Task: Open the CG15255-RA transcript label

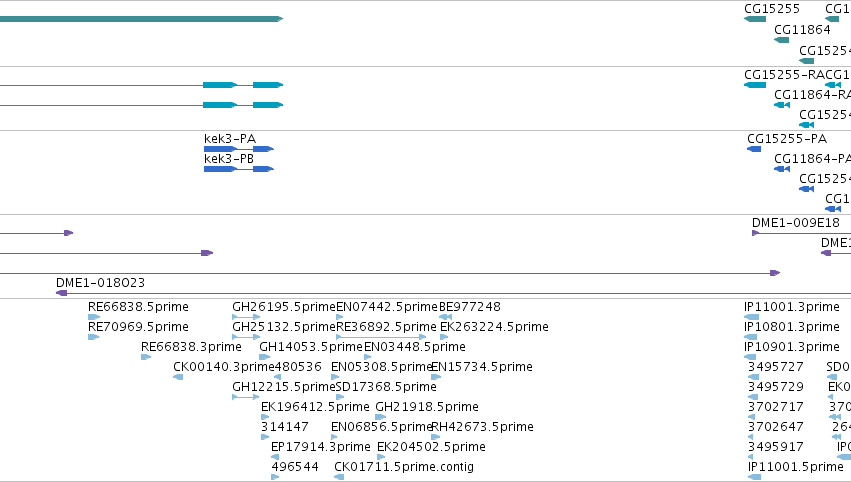Action: point(785,74)
